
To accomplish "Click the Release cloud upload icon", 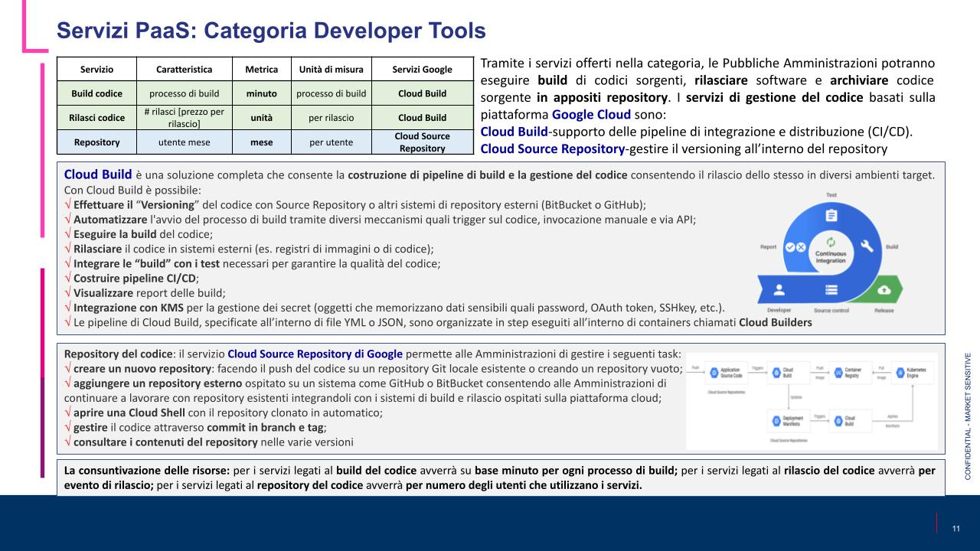I will click(884, 290).
